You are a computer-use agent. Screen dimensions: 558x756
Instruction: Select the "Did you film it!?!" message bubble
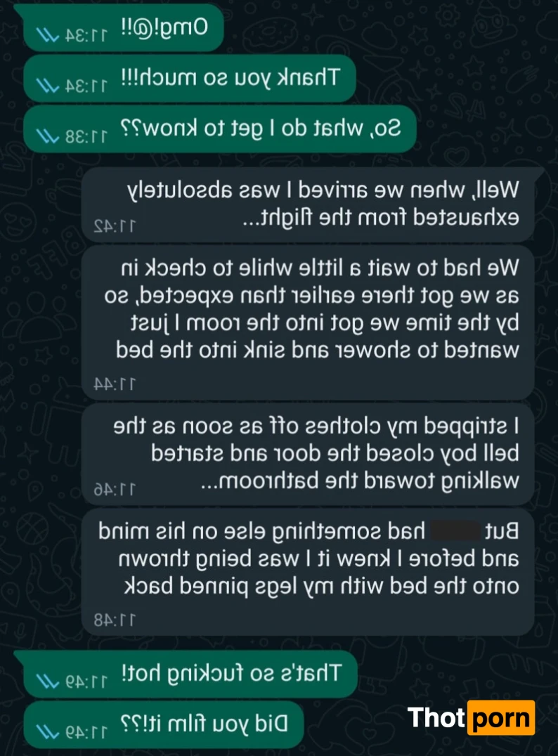coord(164,725)
